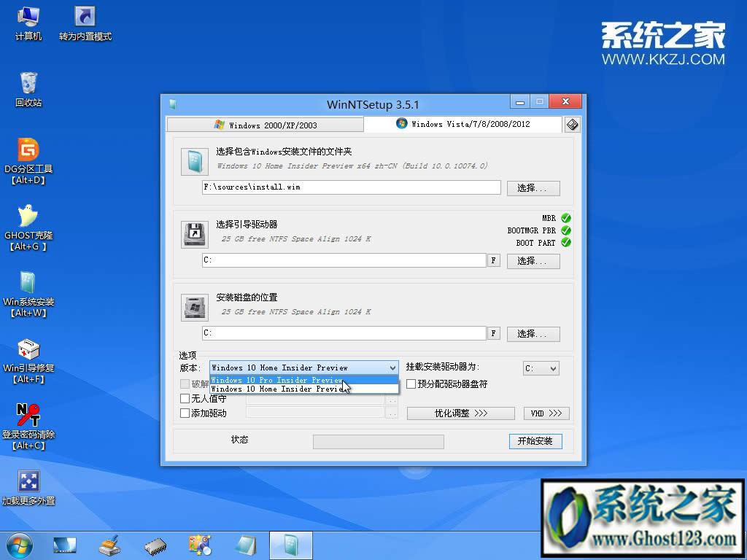Launch Win系统安装 desktop icon
This screenshot has height=560, width=747.
[x=28, y=295]
